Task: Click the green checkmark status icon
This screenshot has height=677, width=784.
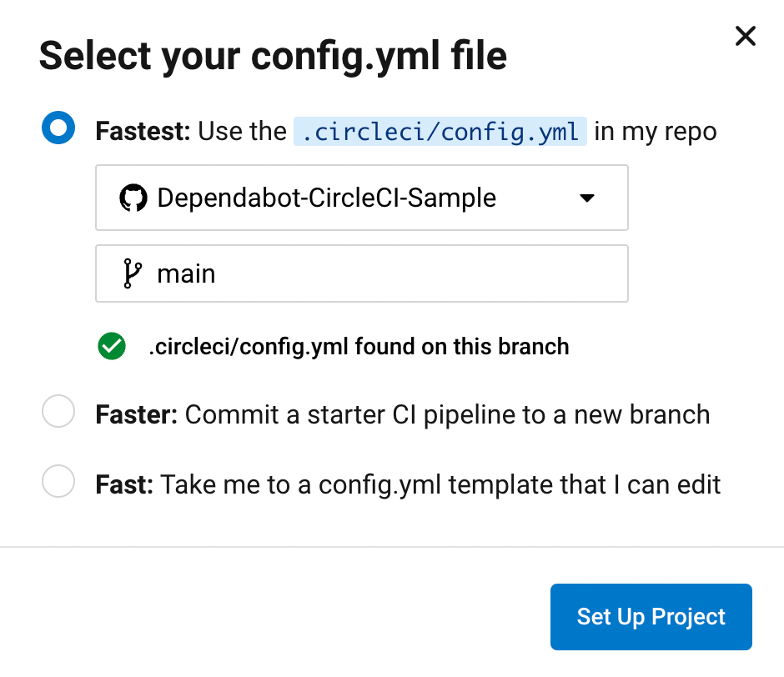Action: [111, 346]
